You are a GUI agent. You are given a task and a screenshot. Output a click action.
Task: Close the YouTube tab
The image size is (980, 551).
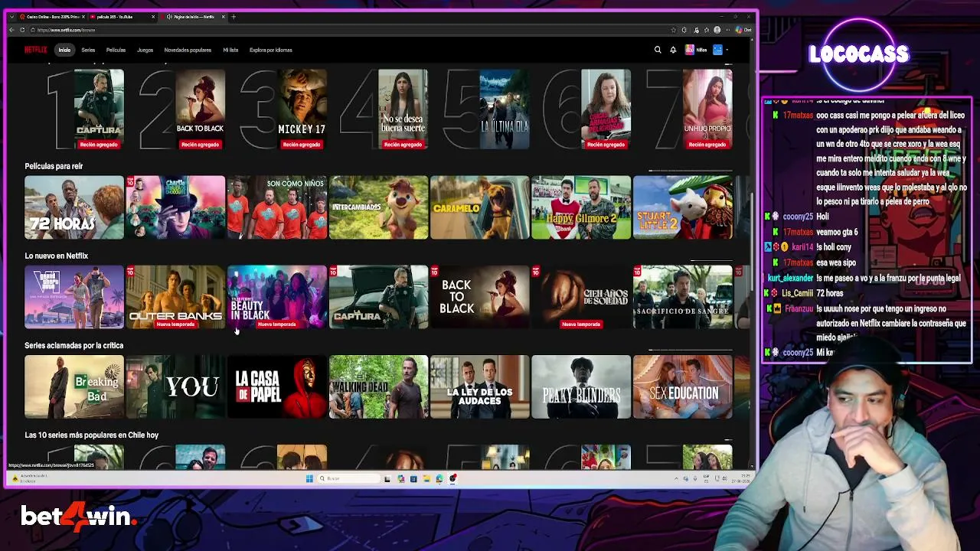153,17
